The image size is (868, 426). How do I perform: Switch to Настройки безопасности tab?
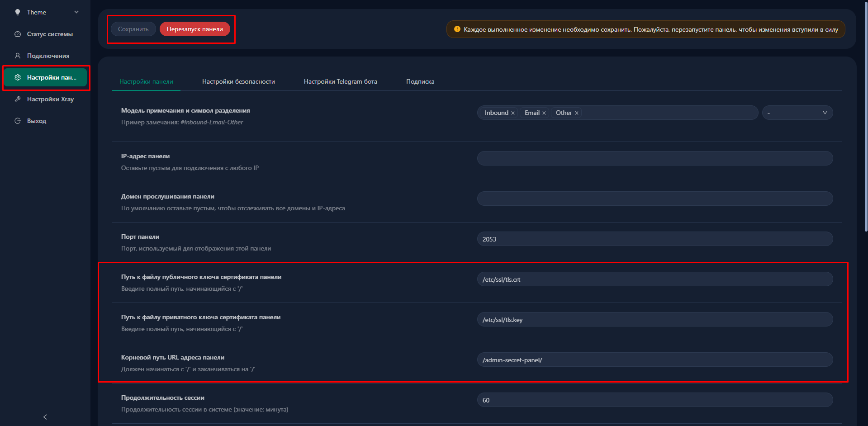click(x=238, y=81)
